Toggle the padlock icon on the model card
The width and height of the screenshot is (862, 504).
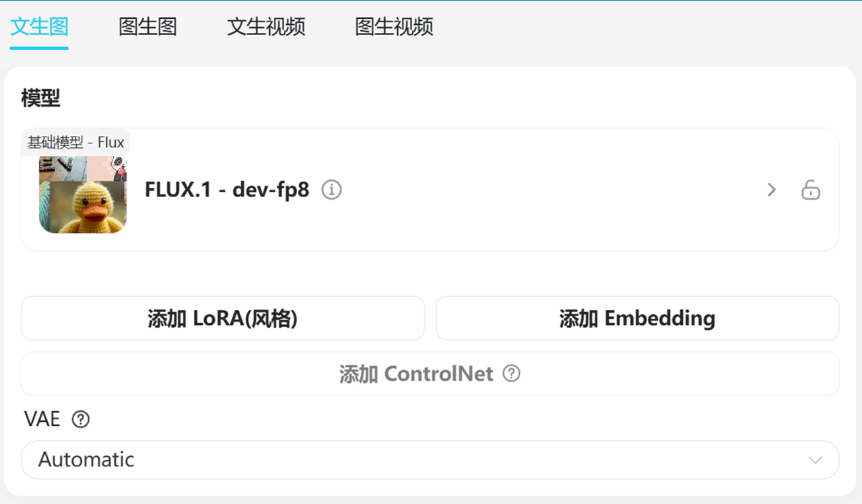tap(811, 190)
